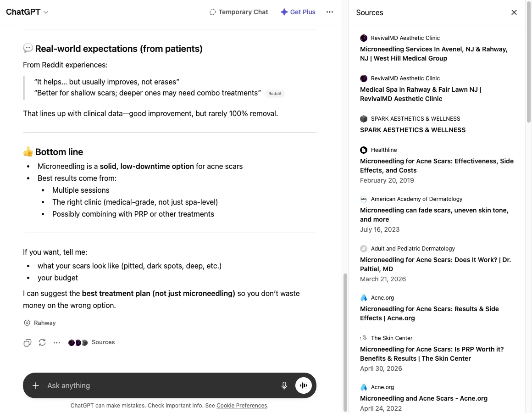Click the Get Plus upgrade button

[298, 12]
